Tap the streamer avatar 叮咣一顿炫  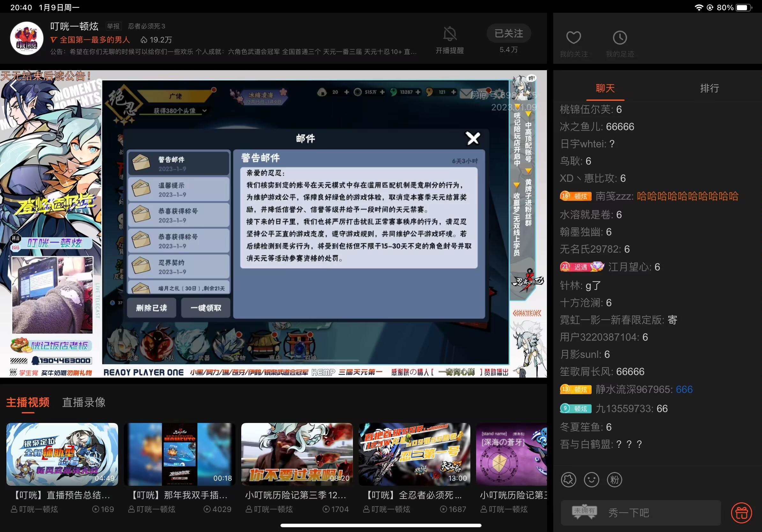click(x=26, y=38)
